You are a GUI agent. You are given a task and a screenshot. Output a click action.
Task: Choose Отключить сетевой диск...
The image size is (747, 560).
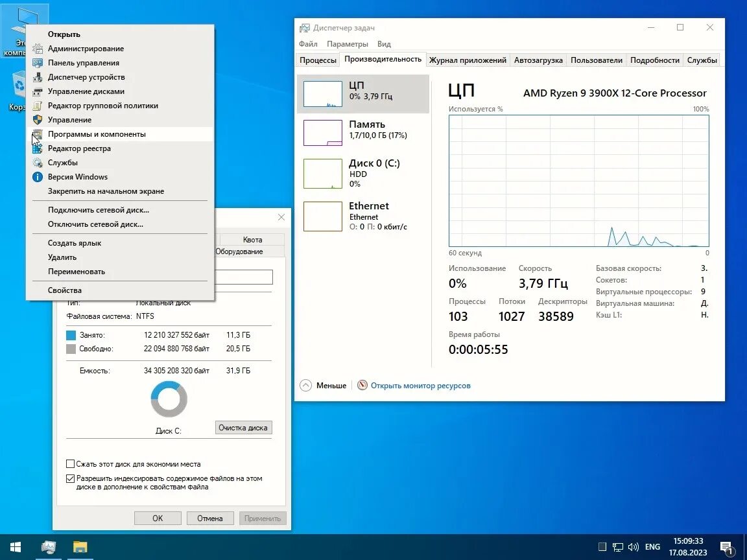(x=119, y=224)
